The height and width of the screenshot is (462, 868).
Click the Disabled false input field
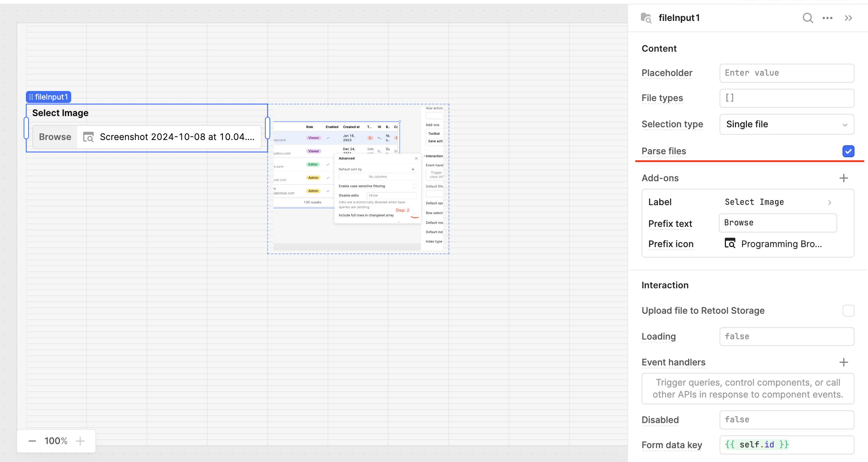pos(787,420)
